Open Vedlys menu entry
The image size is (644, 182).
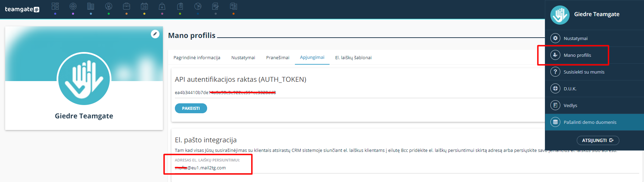[x=594, y=105]
